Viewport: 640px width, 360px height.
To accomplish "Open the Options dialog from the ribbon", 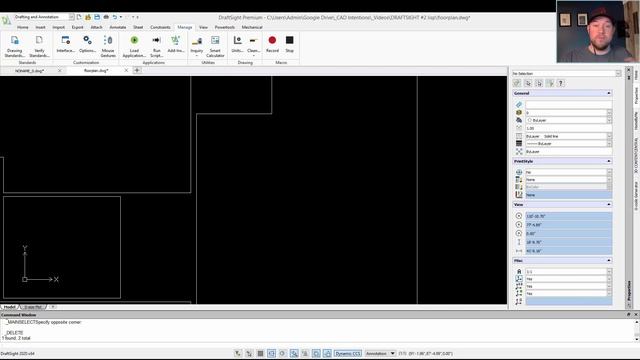I will (87, 44).
